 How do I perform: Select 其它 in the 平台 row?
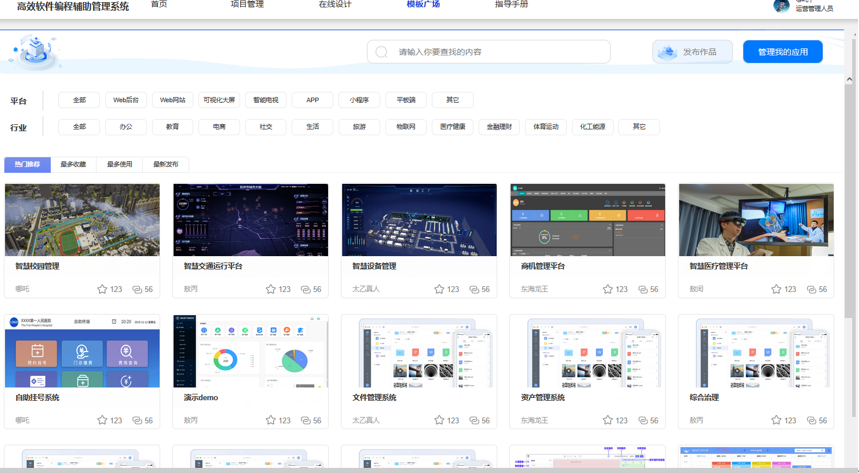(x=453, y=100)
